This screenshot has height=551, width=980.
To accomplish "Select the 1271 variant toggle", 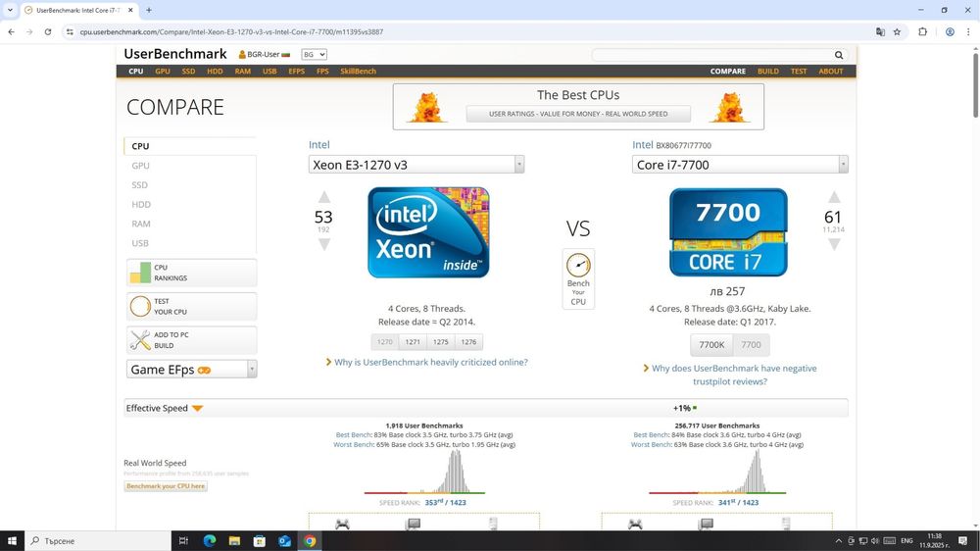I will pyautogui.click(x=413, y=342).
